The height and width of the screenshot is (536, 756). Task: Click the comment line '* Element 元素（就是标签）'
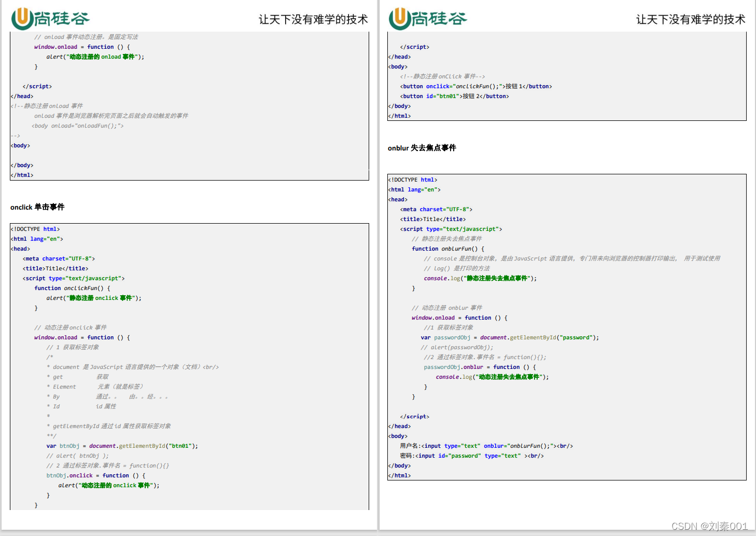tap(95, 387)
